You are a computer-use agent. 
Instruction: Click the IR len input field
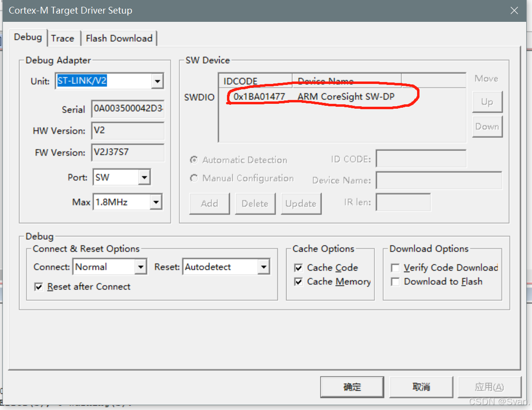coord(403,202)
